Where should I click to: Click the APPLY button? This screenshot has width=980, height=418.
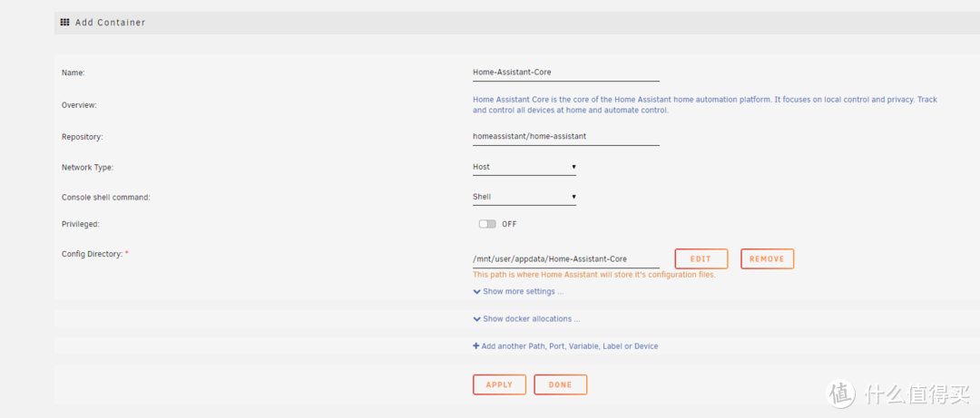point(499,384)
